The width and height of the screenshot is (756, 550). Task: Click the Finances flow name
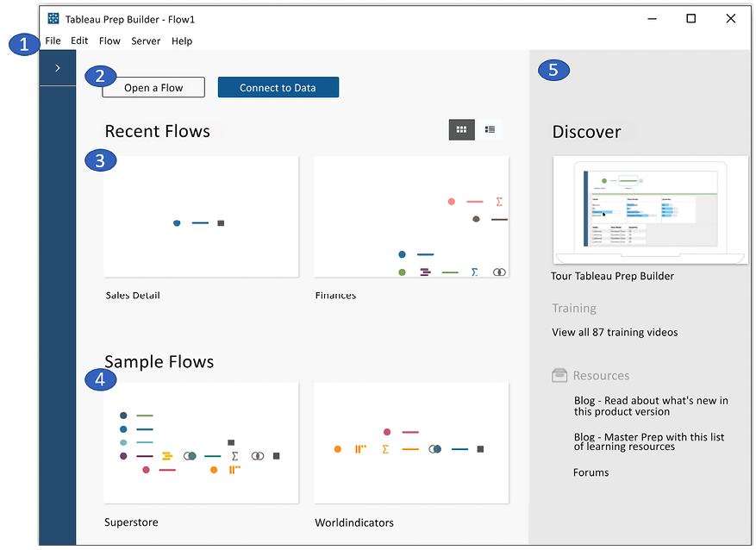pos(335,296)
